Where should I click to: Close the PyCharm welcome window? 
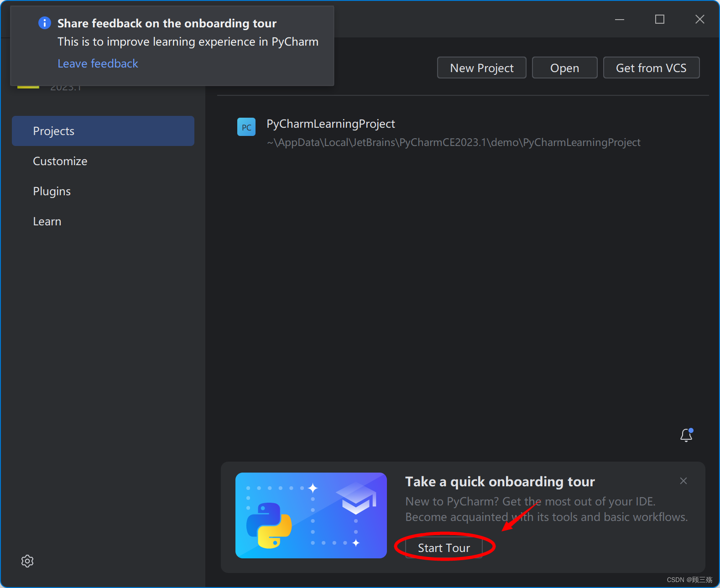point(700,19)
